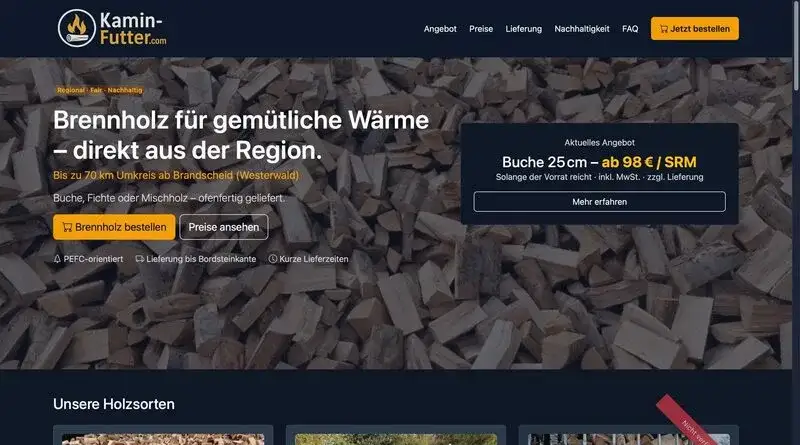Click the Jetzt bestellen button

pos(694,29)
